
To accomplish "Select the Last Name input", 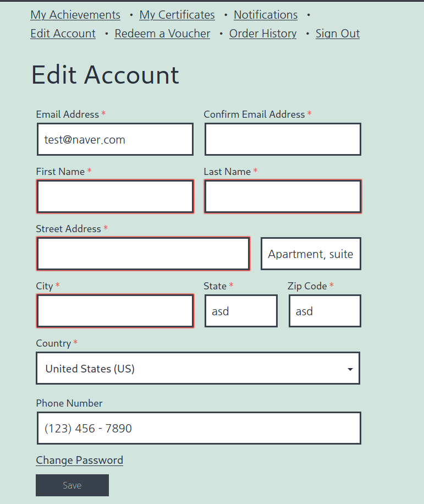I will click(283, 196).
